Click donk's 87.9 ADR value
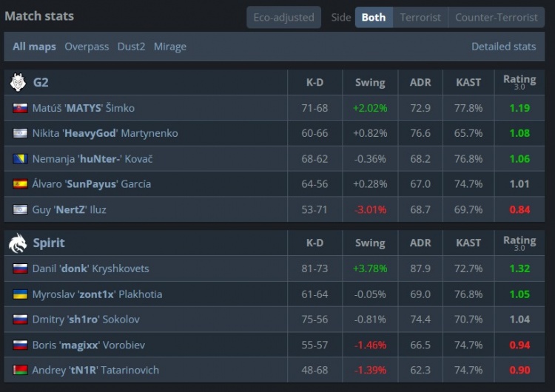This screenshot has width=555, height=392. click(420, 268)
